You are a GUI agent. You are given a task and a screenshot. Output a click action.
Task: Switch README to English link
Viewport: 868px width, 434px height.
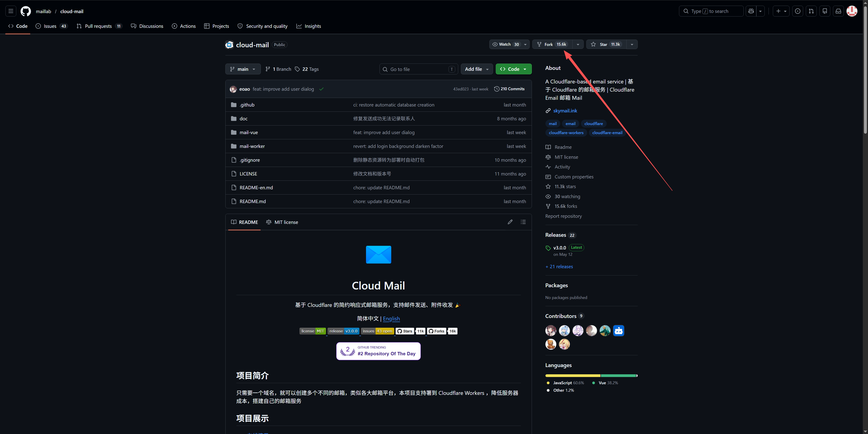click(x=391, y=318)
